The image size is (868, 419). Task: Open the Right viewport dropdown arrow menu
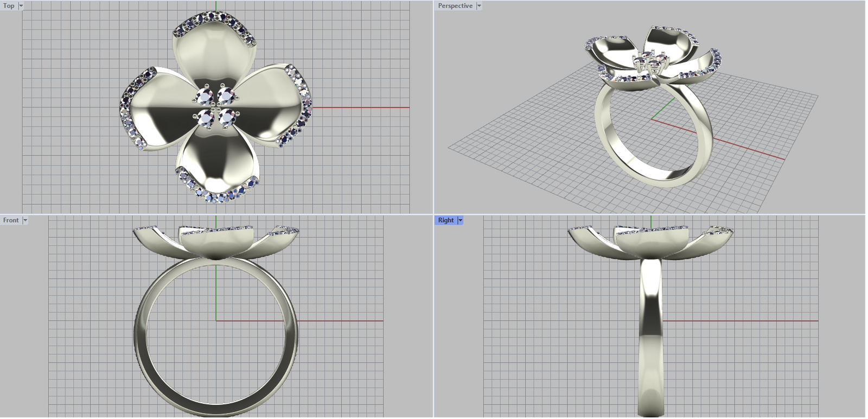tap(461, 220)
